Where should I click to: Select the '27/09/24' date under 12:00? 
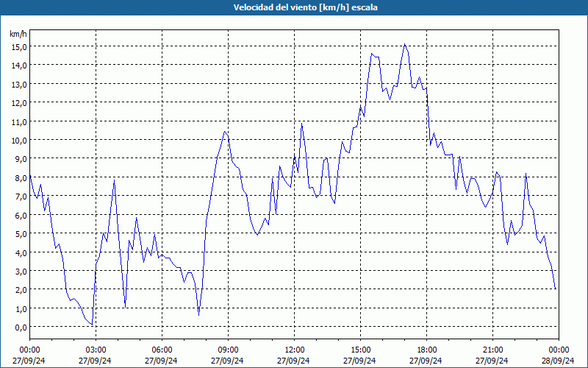tap(293, 361)
